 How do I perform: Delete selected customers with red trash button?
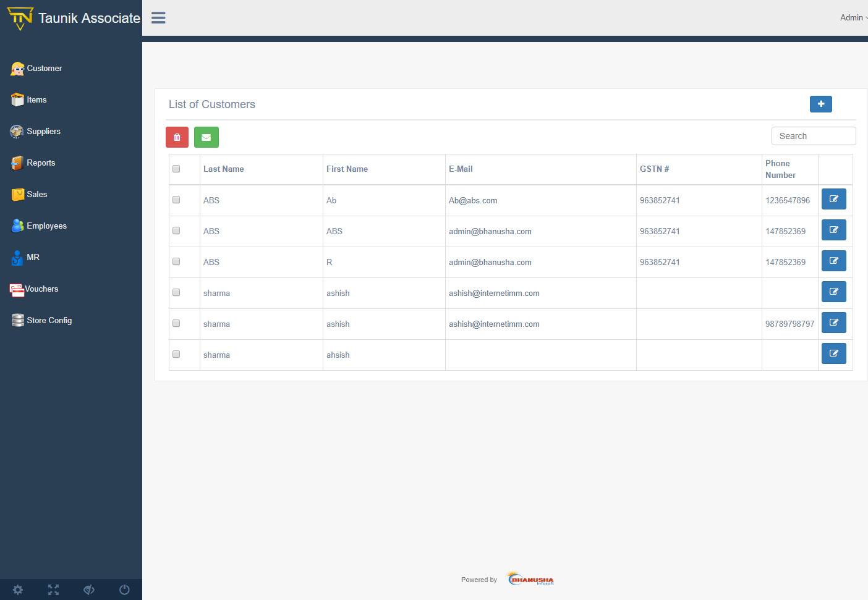(177, 137)
